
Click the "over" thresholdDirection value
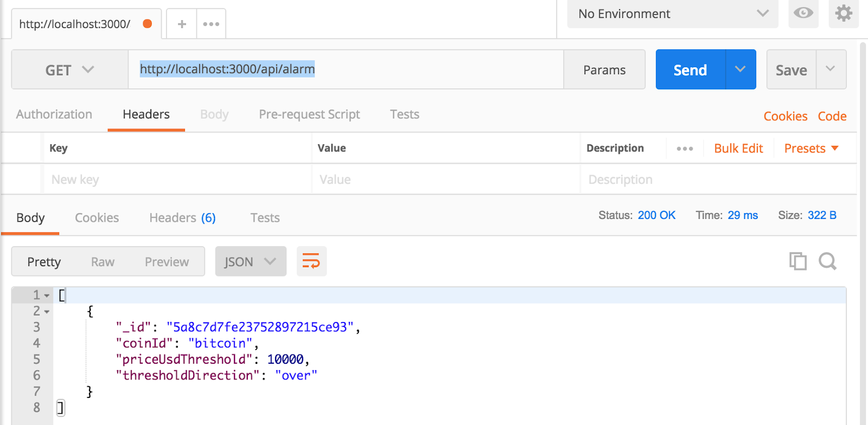(296, 375)
